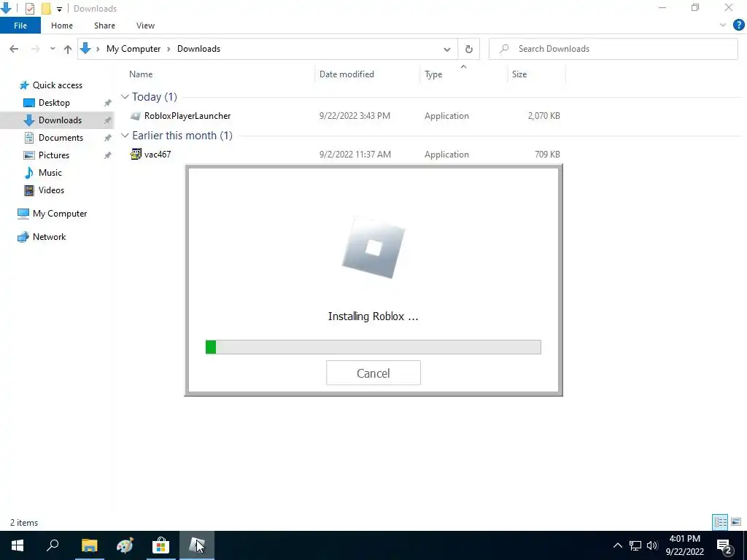Screen dimensions: 747x560
Task: Open Videos in the navigation pane
Action: coord(51,190)
